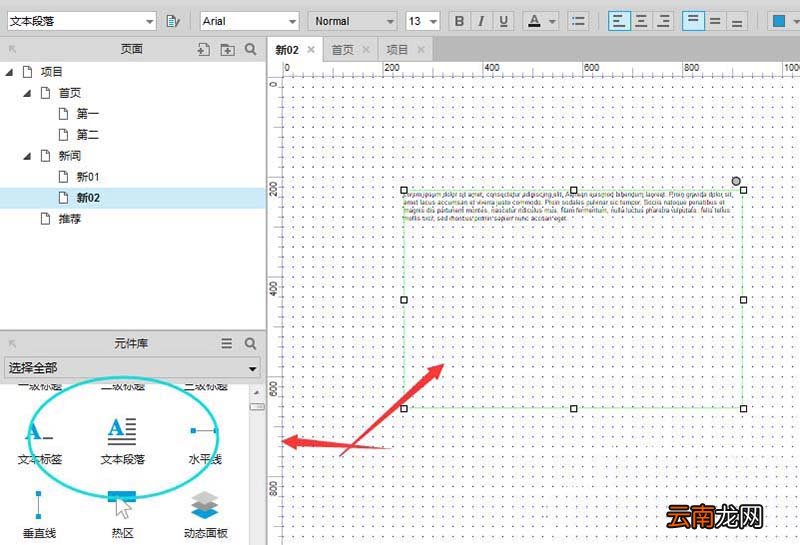The image size is (800, 545).
Task: Open the 元件库 panel menu icon
Action: 227,343
